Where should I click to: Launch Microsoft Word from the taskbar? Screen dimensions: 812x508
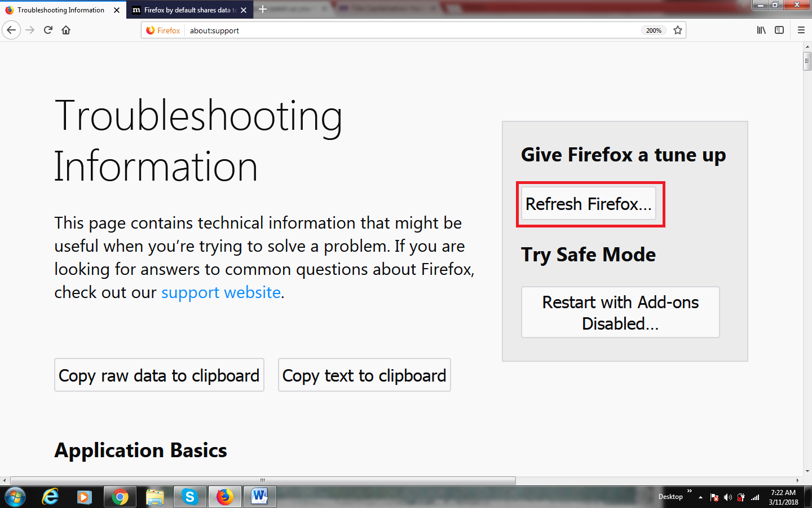(x=259, y=497)
